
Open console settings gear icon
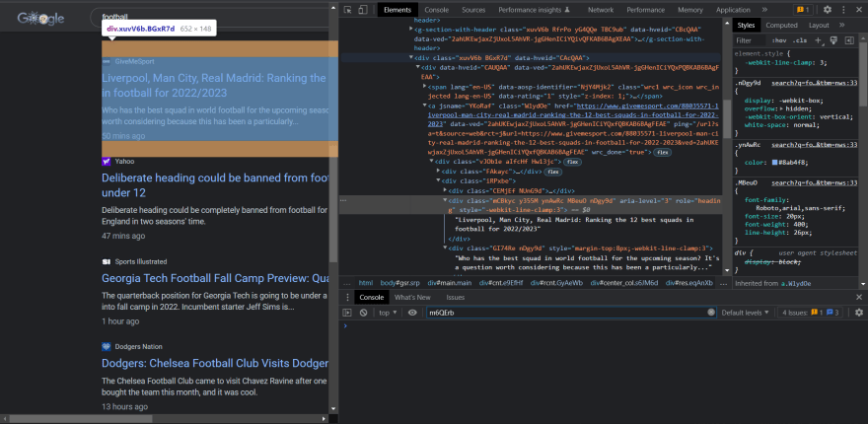pyautogui.click(x=858, y=313)
